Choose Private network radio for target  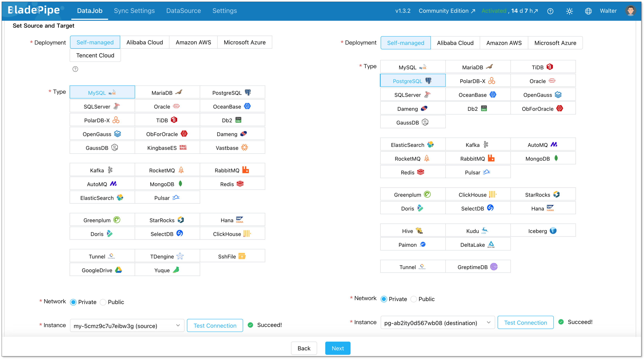384,299
